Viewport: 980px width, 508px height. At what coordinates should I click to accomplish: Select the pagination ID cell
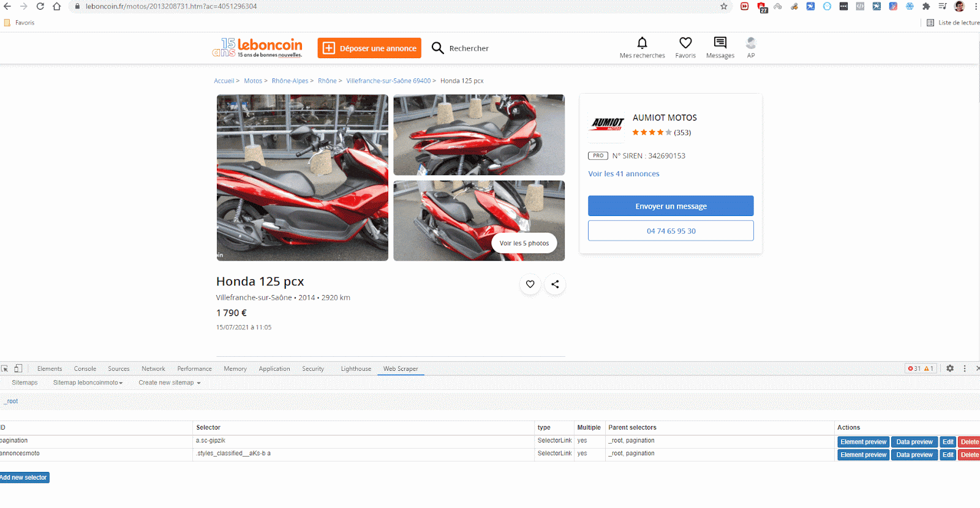pos(96,441)
